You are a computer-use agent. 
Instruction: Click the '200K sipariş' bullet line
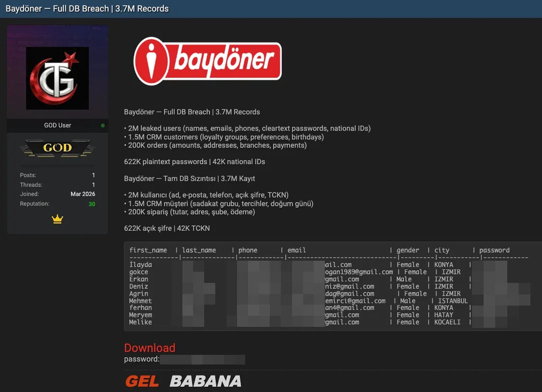pos(189,212)
